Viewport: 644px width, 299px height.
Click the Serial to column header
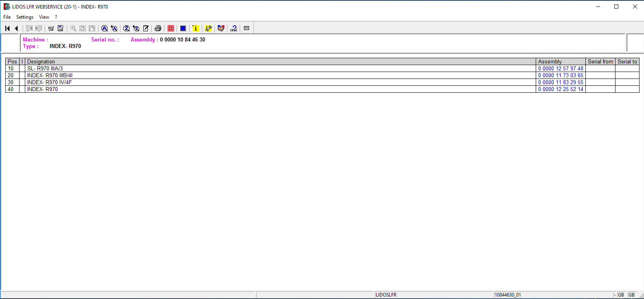(627, 61)
